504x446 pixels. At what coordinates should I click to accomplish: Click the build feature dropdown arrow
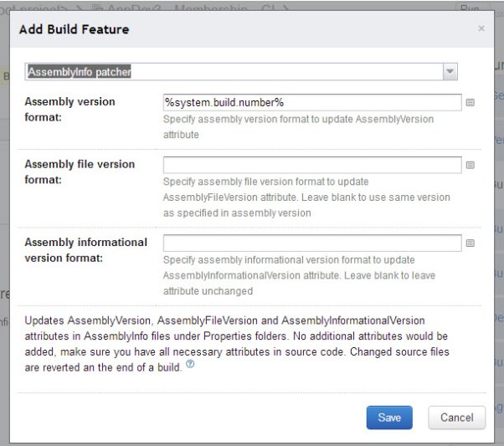450,73
